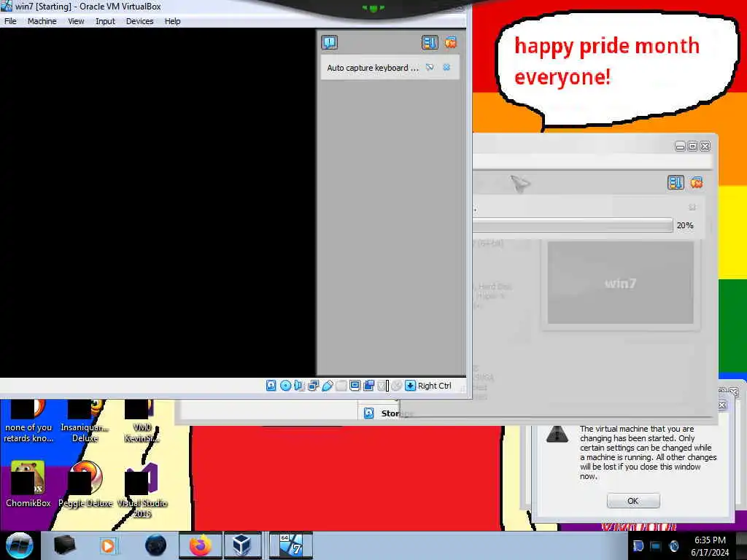Click the audio status icon
The image size is (747, 560).
298,385
